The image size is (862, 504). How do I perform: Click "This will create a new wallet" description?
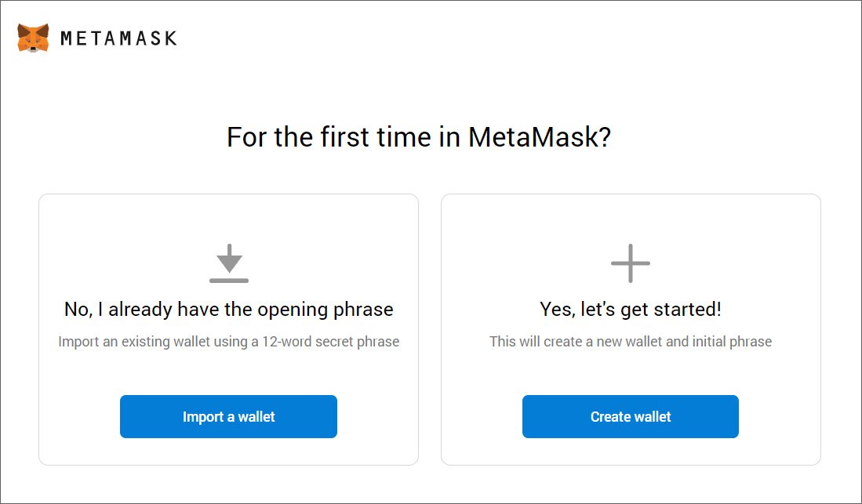[x=631, y=341]
